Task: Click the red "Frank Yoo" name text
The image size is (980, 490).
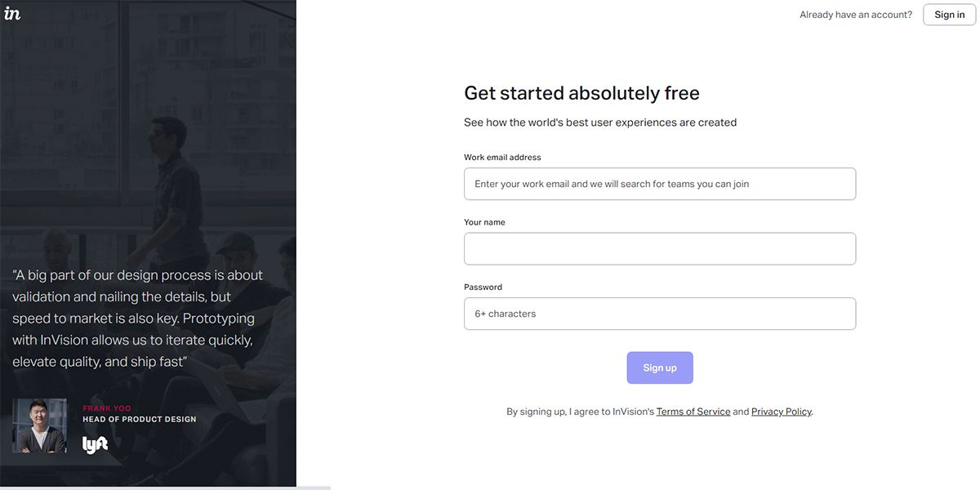Action: (106, 408)
